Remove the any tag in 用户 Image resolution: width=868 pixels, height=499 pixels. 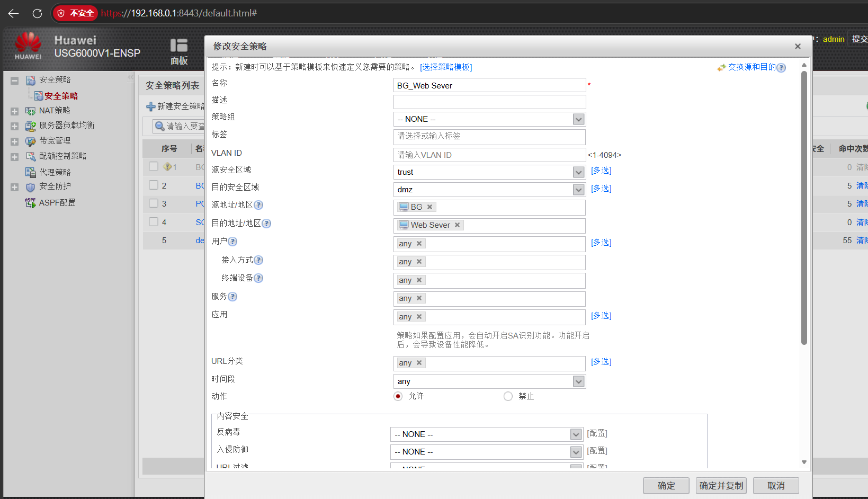[419, 244]
